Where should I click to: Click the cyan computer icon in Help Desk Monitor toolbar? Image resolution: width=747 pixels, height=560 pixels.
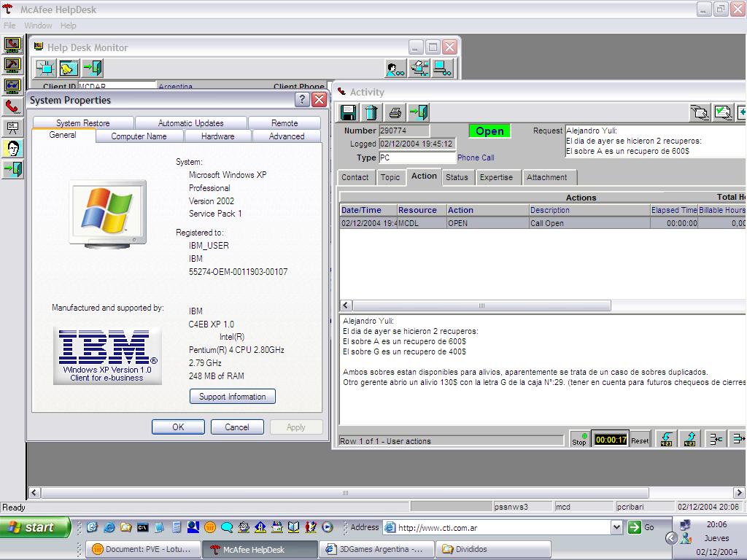coord(443,69)
